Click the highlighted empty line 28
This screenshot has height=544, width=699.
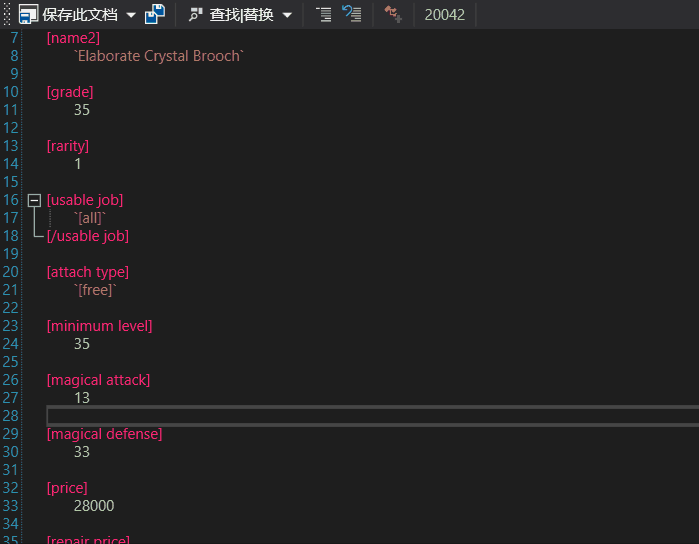pos(373,416)
